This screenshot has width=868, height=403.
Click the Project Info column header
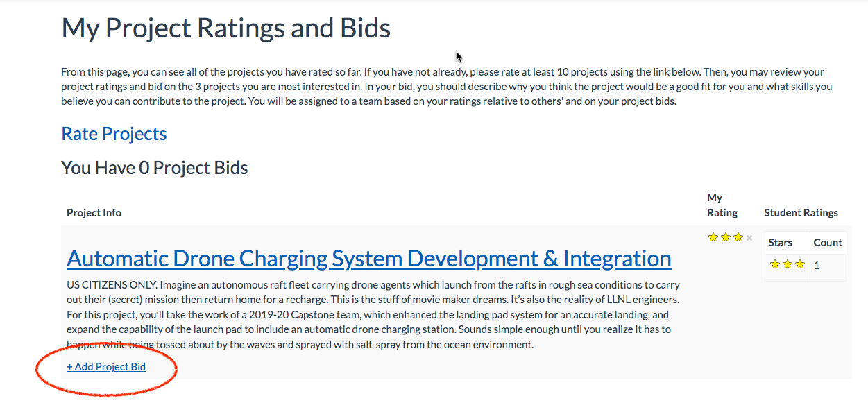click(94, 213)
